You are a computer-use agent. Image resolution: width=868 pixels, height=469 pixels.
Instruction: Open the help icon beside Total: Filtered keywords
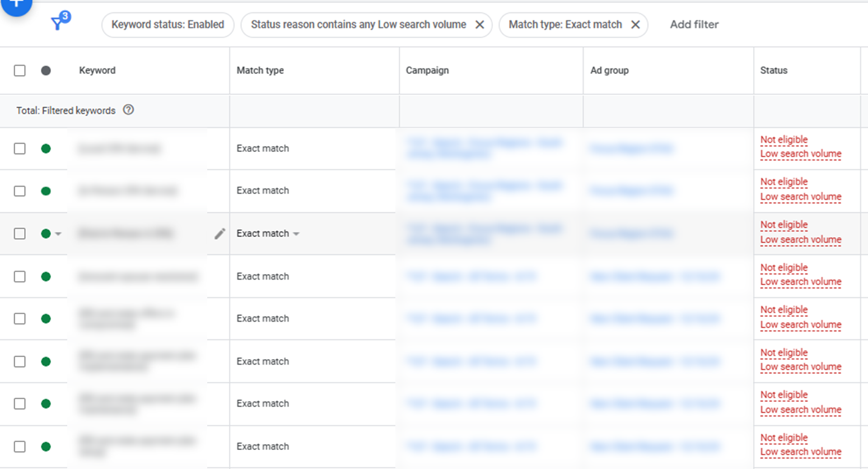[128, 110]
